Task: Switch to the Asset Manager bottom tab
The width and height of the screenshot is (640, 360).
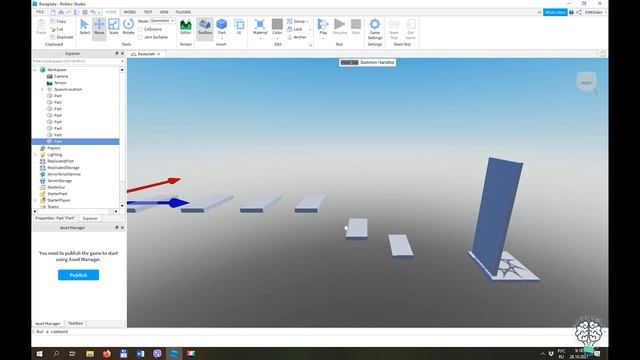Action: (x=48, y=323)
